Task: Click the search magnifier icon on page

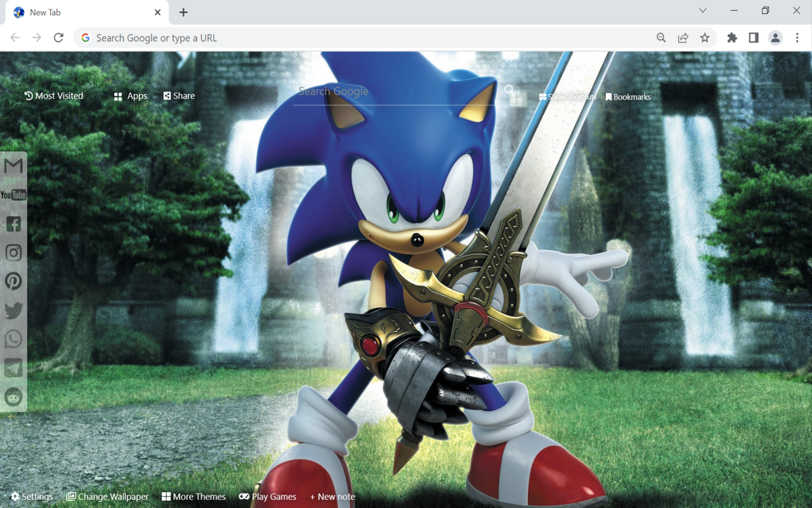Action: click(x=509, y=90)
